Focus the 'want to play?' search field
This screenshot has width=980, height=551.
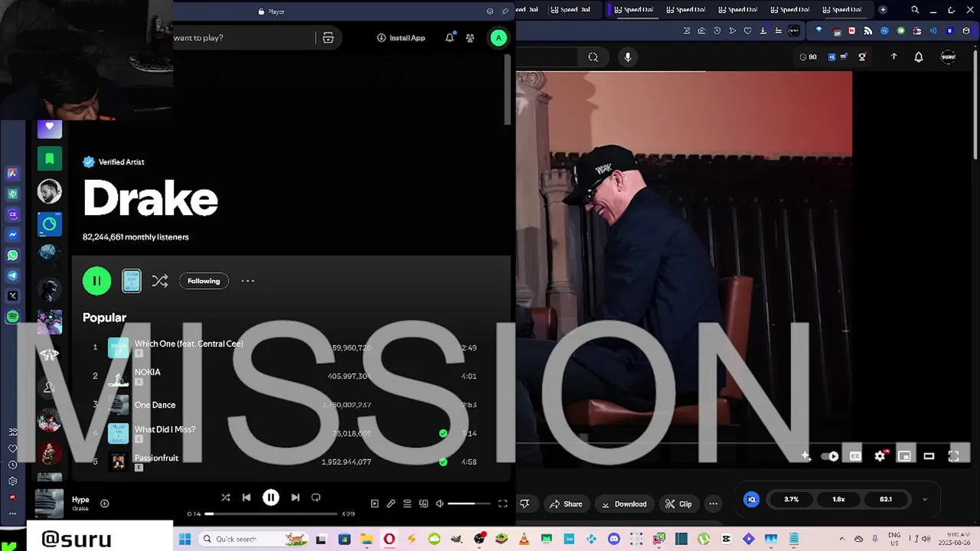[243, 37]
